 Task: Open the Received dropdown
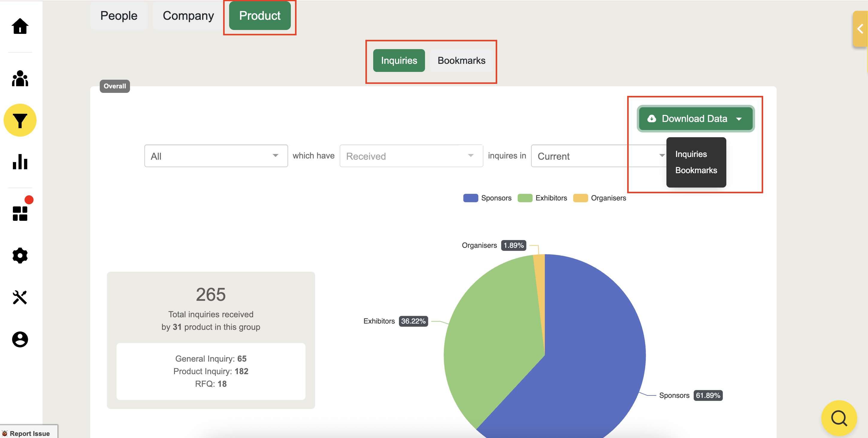point(411,156)
